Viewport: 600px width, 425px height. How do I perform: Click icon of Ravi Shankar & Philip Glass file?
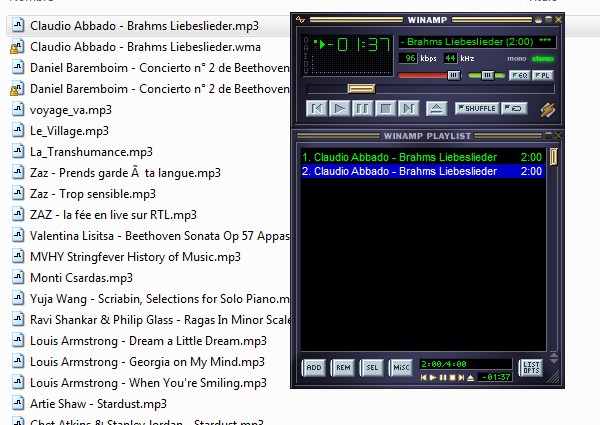click(18, 320)
